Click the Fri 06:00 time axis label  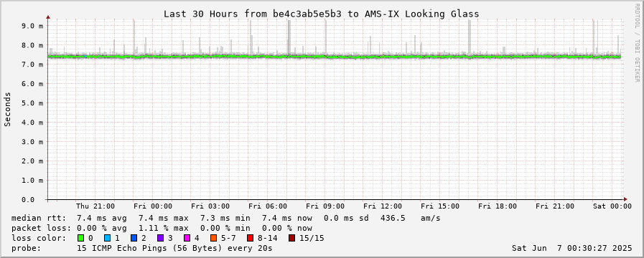pyautogui.click(x=268, y=206)
